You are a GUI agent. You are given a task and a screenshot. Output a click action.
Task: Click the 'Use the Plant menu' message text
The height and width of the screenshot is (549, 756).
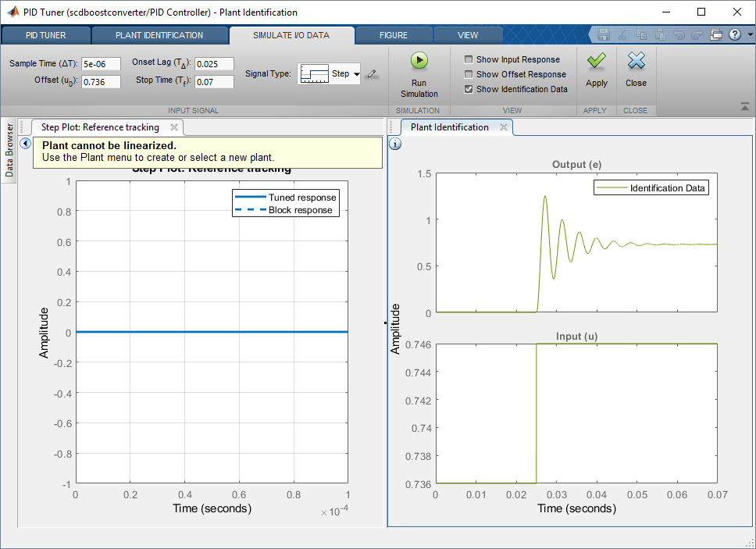pyautogui.click(x=158, y=157)
